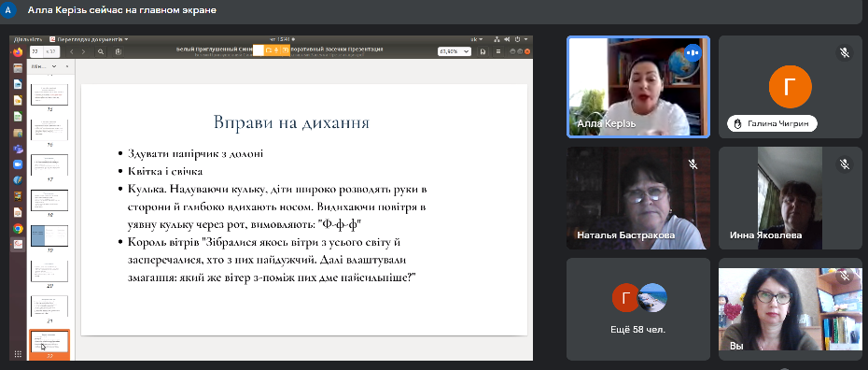Open the keyboard layout indicator dropdown
The height and width of the screenshot is (370, 868).
[x=476, y=39]
